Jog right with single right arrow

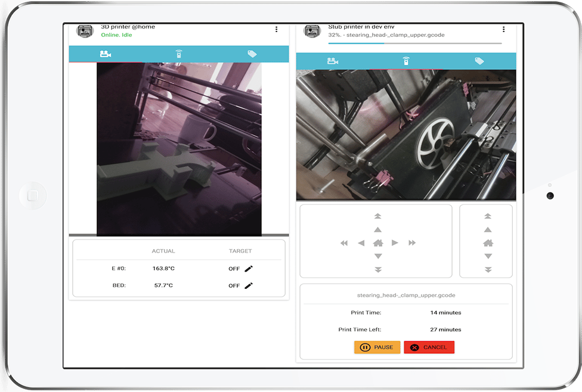tap(395, 243)
